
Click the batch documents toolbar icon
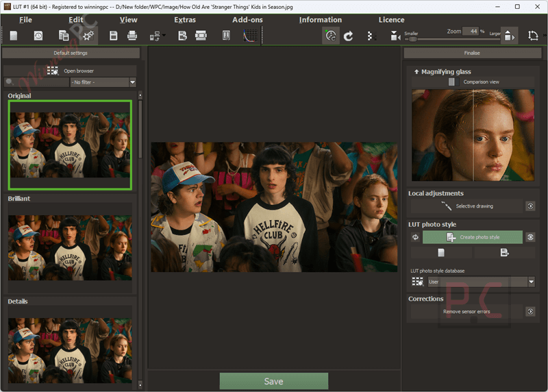click(x=64, y=36)
